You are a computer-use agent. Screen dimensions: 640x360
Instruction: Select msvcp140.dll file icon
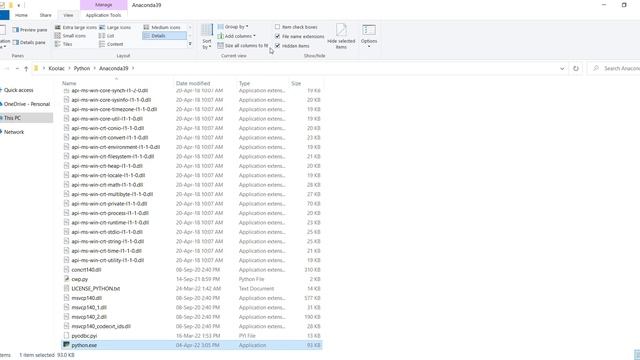click(x=66, y=298)
